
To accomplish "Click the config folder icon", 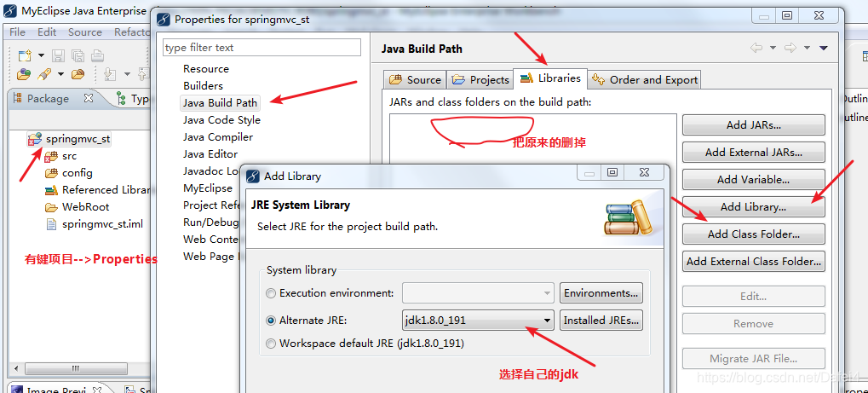I will click(x=51, y=173).
